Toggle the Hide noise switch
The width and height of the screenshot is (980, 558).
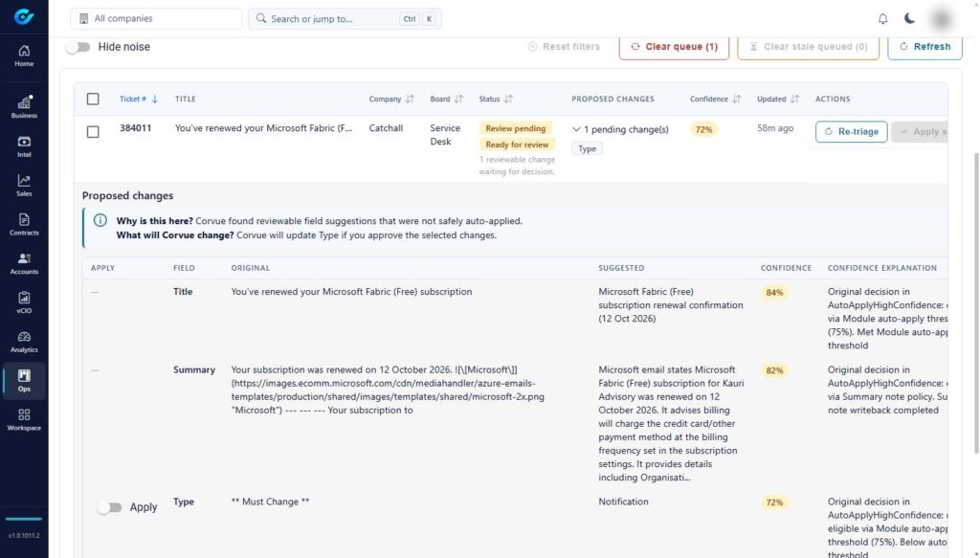point(78,47)
